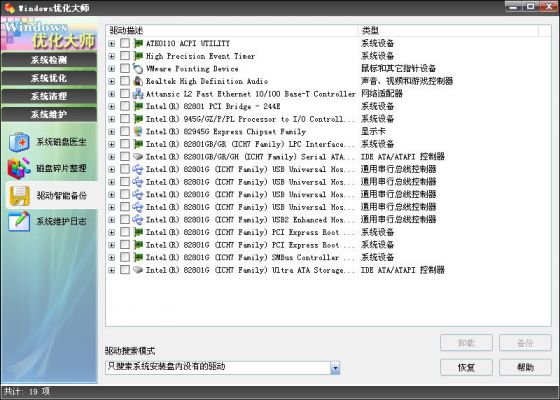This screenshot has height=400, width=560.
Task: Click the 帮助 button
Action: click(525, 367)
